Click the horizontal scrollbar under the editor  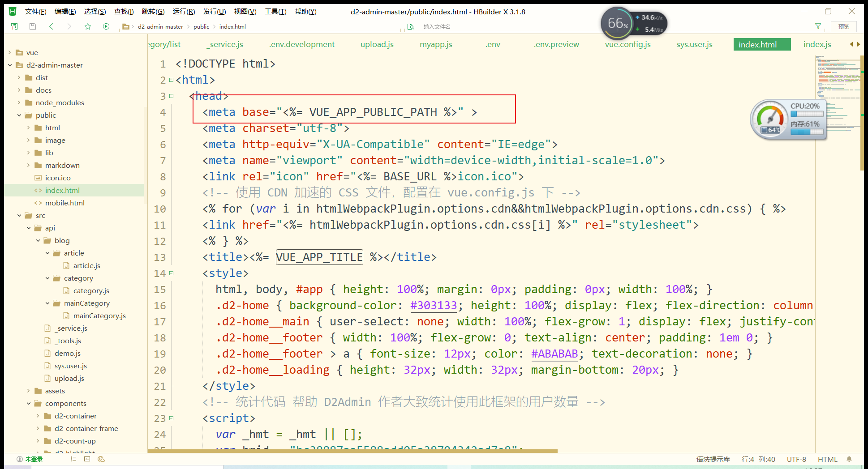pos(352,451)
